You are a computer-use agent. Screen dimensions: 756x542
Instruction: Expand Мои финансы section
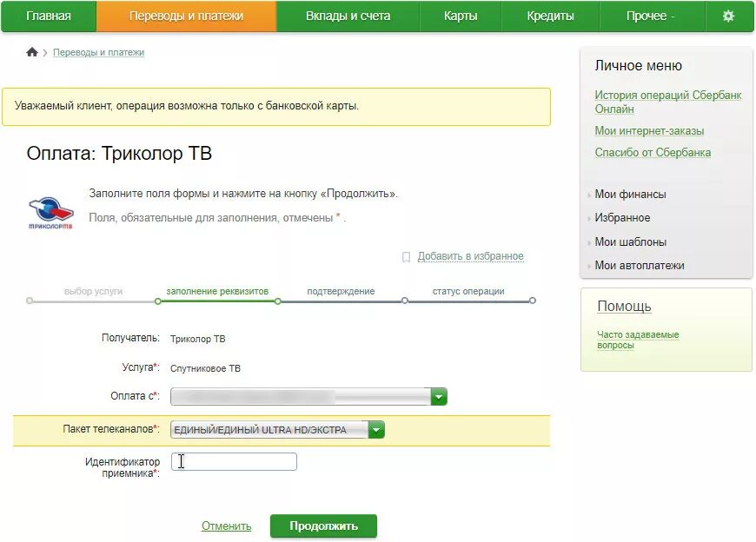pyautogui.click(x=630, y=195)
